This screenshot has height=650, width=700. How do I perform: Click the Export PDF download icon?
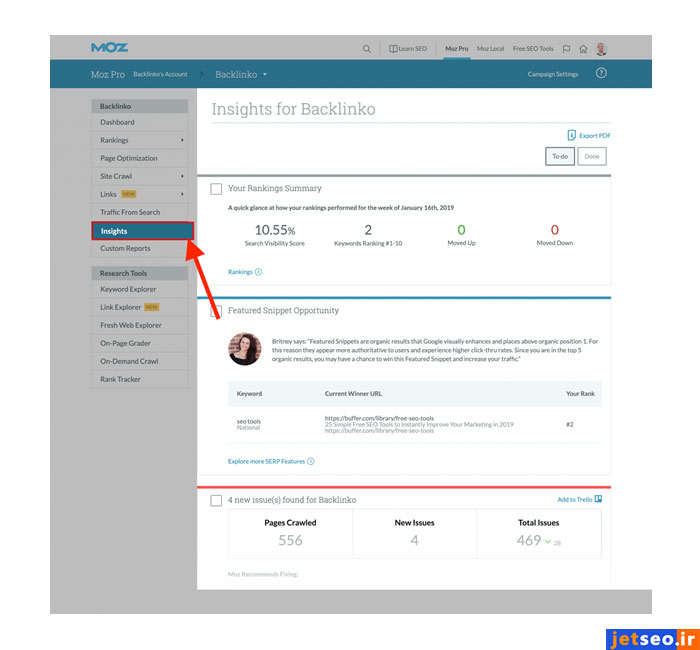click(x=571, y=135)
